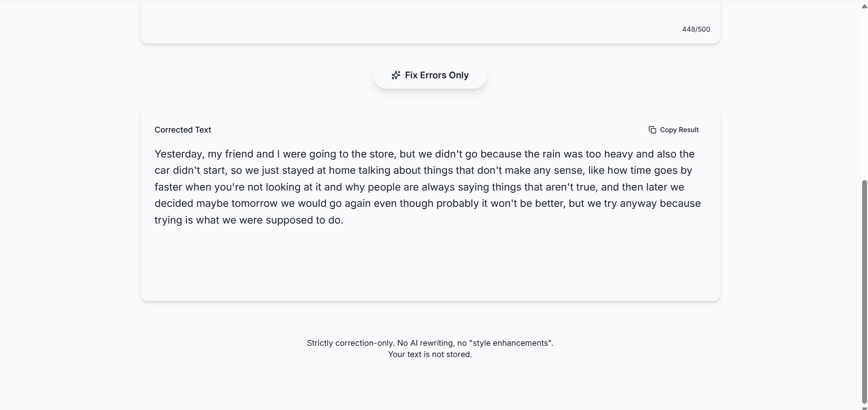Click the scrollbar up arrow at top
Image resolution: width=868 pixels, height=410 pixels.
pyautogui.click(x=864, y=6)
